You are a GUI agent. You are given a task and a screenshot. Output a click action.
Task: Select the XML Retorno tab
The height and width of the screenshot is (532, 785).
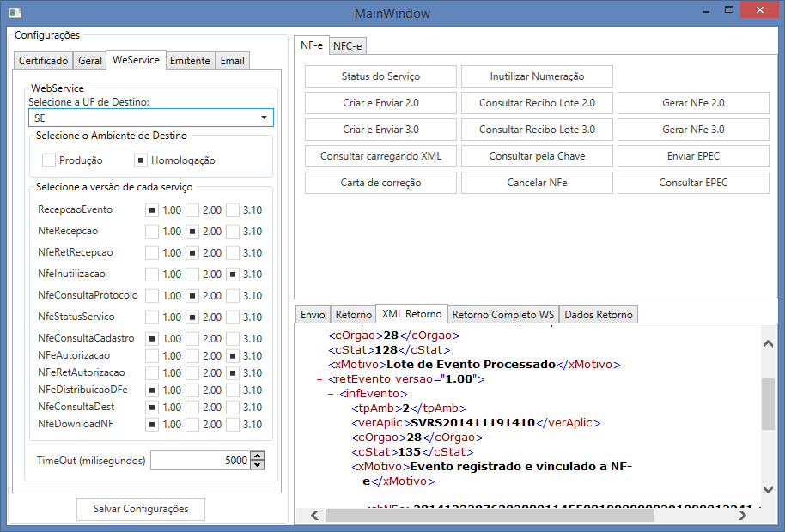click(411, 313)
